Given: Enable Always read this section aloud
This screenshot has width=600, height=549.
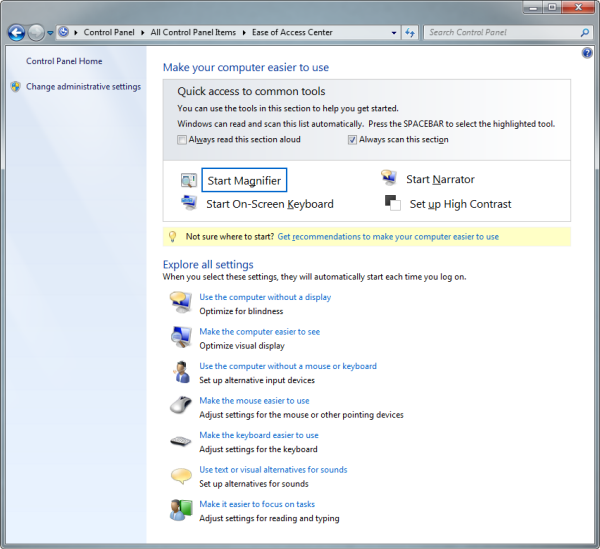Looking at the screenshot, I should pyautogui.click(x=182, y=140).
